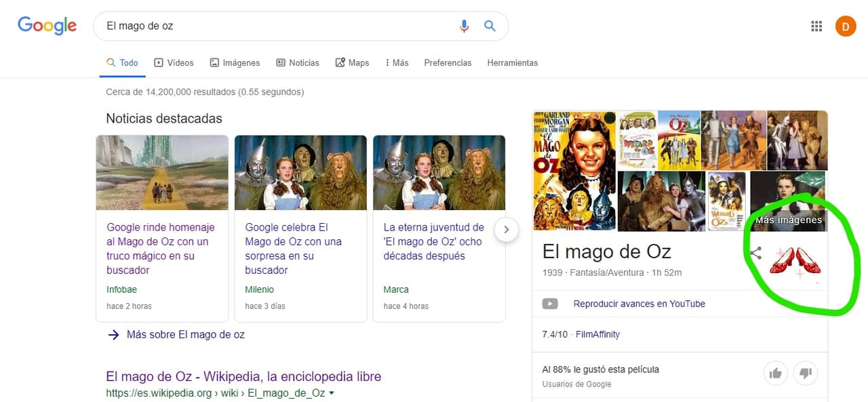The image size is (868, 402).
Task: Click the Google logo
Action: (47, 26)
